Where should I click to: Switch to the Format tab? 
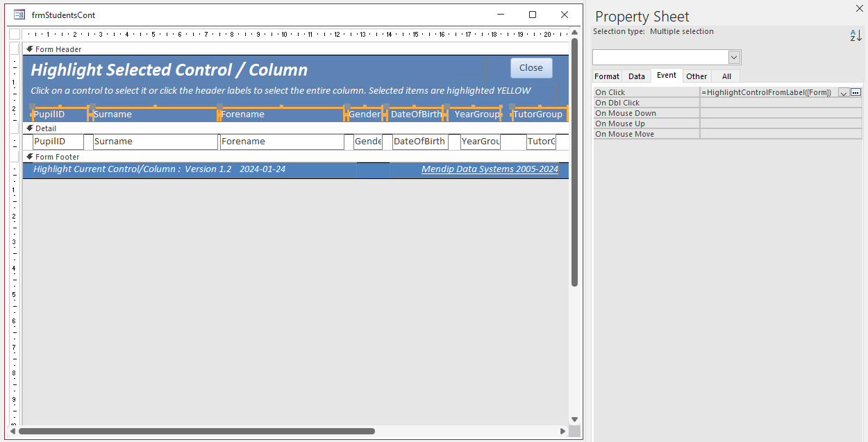607,76
